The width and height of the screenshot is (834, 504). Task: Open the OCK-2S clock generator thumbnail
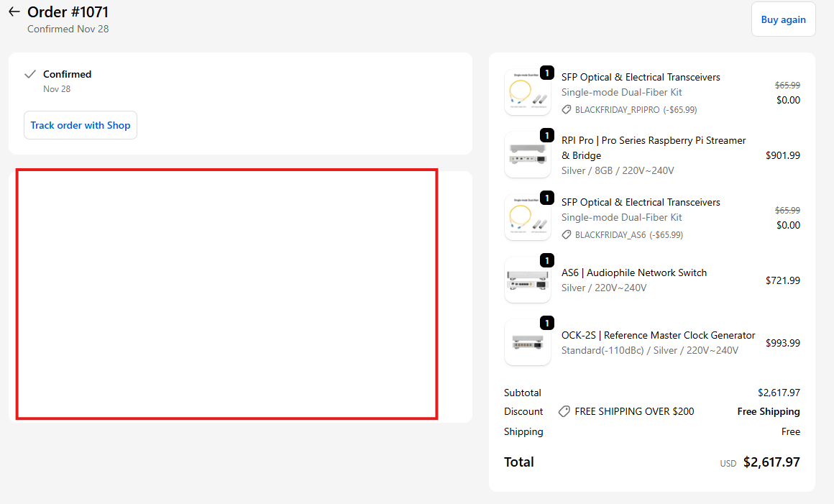[528, 342]
